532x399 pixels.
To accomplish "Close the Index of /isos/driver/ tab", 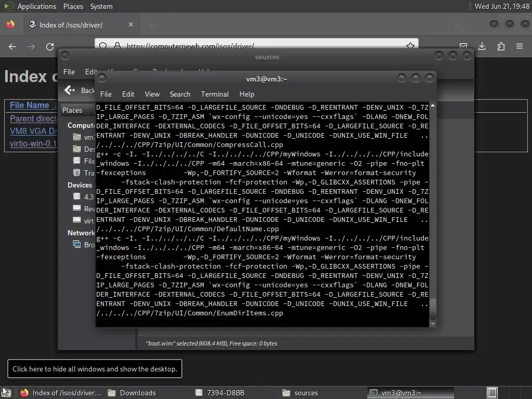I will tap(130, 24).
